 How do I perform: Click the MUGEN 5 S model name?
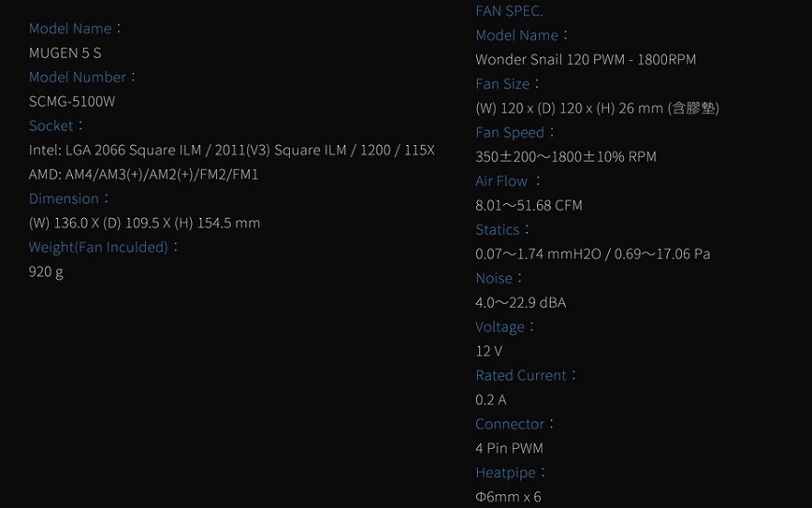tap(66, 53)
